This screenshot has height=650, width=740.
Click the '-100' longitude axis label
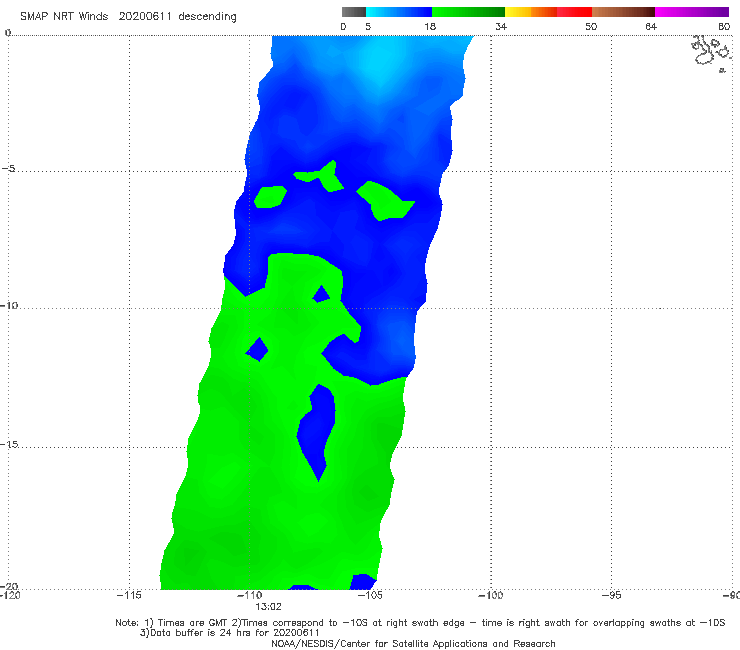point(490,595)
